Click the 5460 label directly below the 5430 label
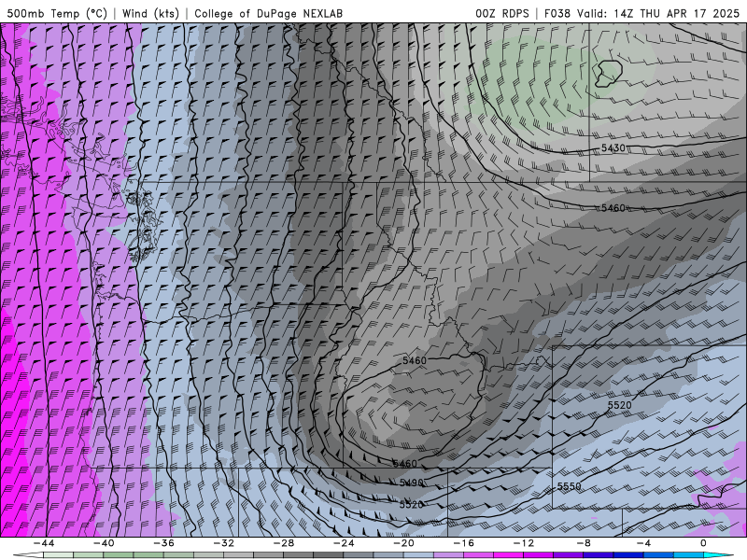The height and width of the screenshot is (560, 747). pos(613,208)
